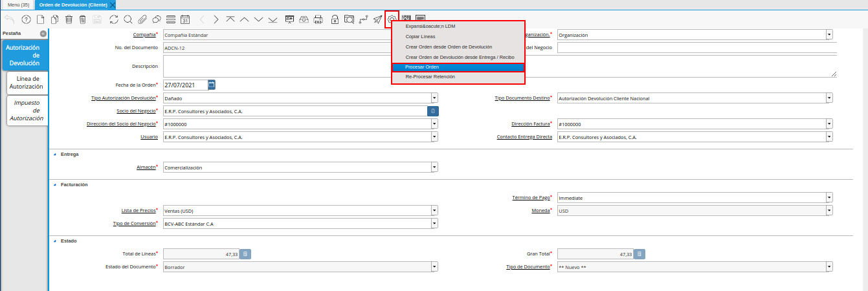Click the info button beside Socio del Negocio

point(432,111)
